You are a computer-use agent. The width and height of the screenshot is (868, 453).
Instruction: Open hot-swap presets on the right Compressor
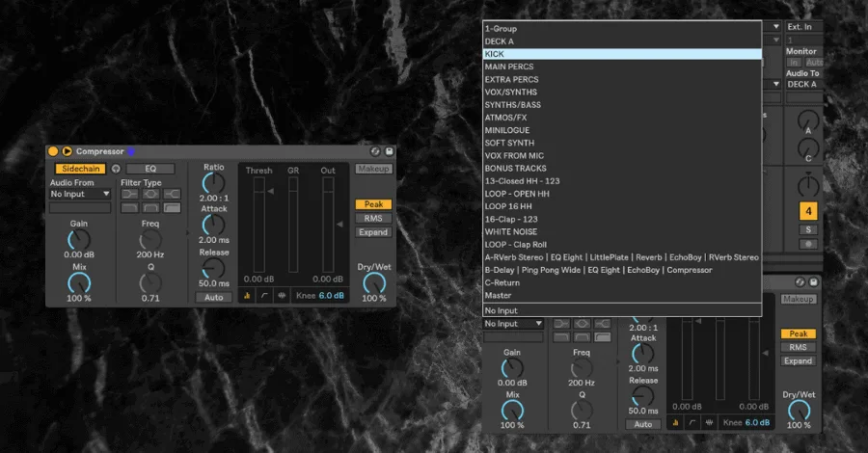point(800,282)
